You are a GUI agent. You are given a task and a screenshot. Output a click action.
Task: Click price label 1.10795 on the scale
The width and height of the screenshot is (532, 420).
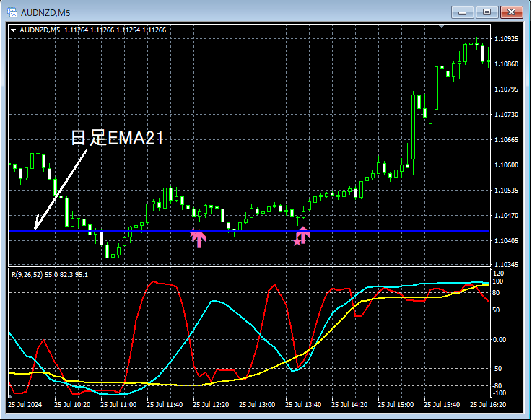[x=507, y=89]
